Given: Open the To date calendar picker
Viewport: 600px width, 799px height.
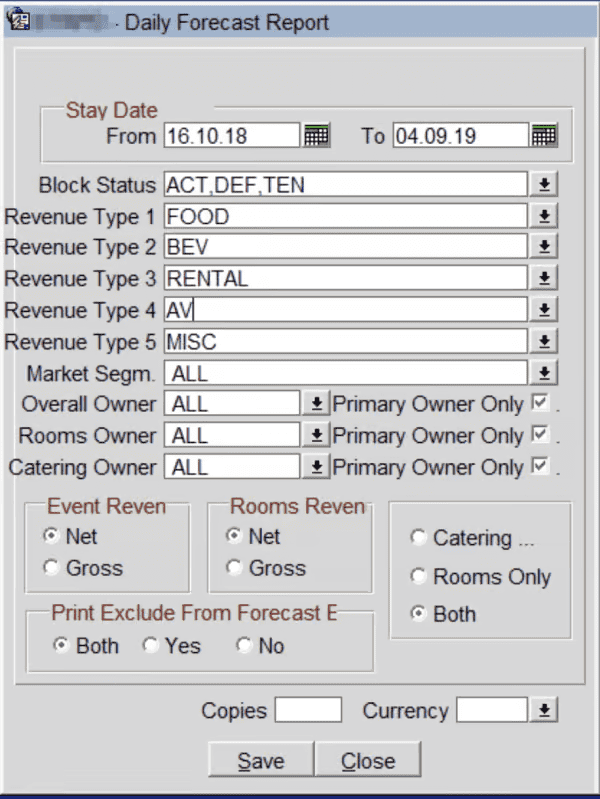Looking at the screenshot, I should 544,136.
